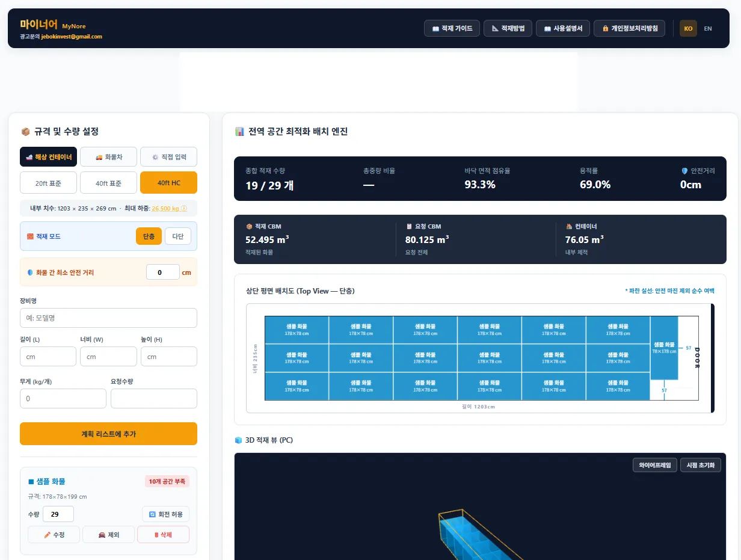Focus the 길이 (L) input field
This screenshot has width=741, height=560.
pos(48,357)
